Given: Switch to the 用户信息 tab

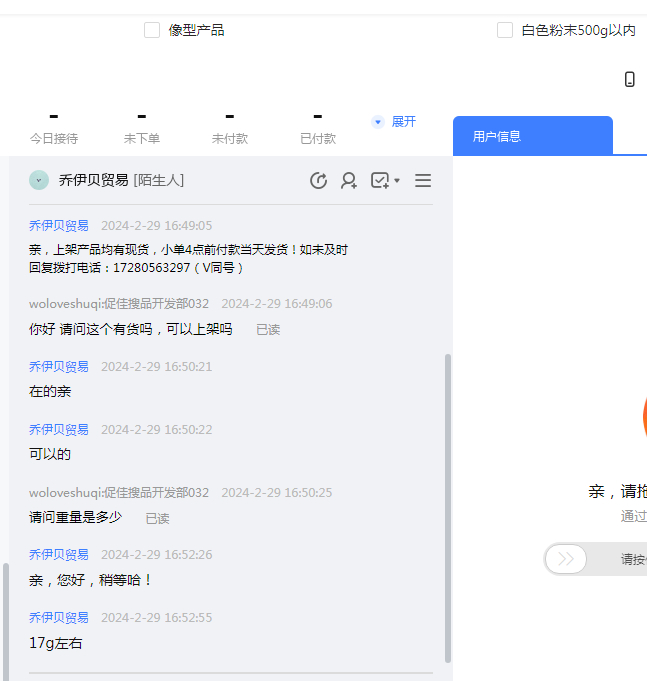Looking at the screenshot, I should point(532,136).
